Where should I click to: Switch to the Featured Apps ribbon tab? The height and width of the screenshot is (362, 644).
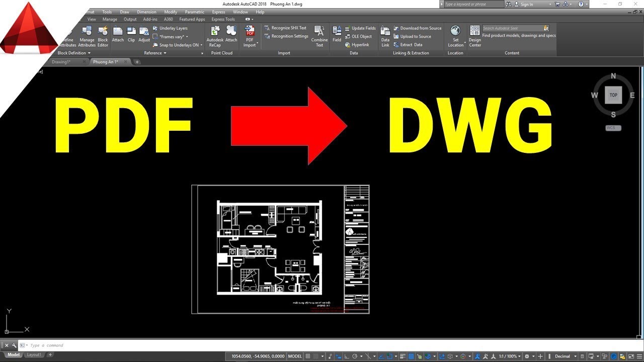click(x=192, y=19)
